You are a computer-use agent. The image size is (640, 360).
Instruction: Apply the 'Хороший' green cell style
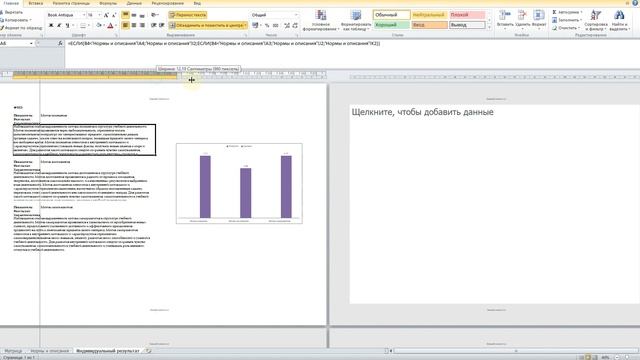[391, 25]
